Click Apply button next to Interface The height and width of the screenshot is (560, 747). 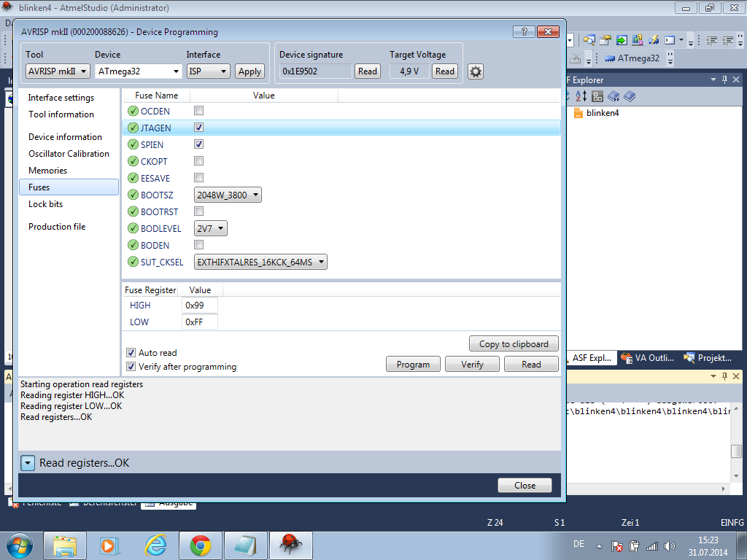point(249,71)
